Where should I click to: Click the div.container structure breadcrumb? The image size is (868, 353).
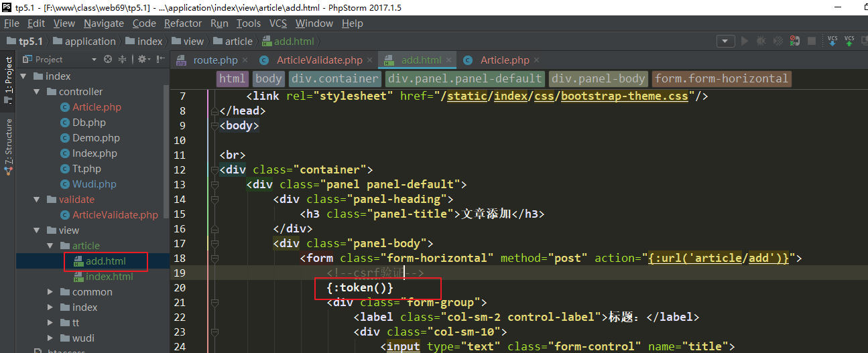[x=335, y=79]
